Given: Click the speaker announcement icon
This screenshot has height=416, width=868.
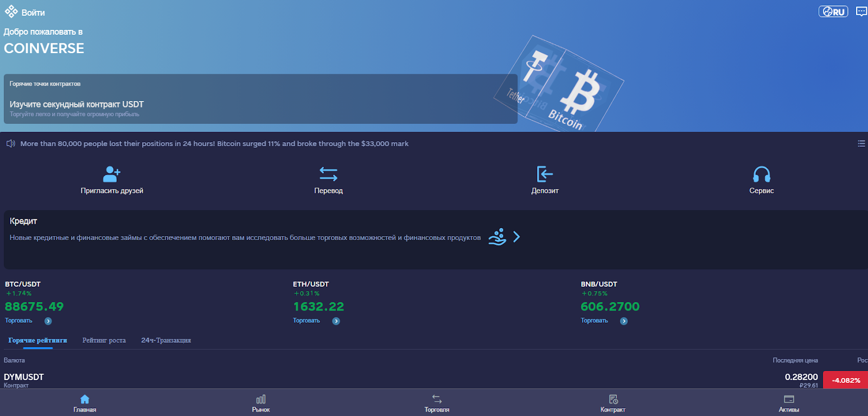Looking at the screenshot, I should (x=11, y=144).
